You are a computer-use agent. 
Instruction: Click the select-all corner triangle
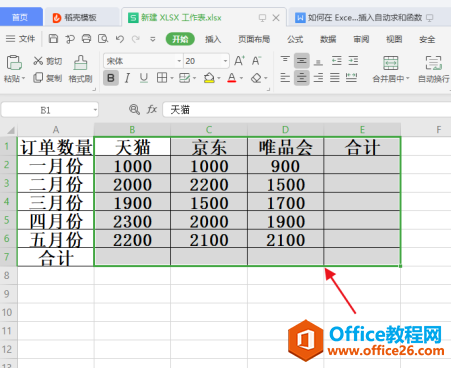pos(11,130)
